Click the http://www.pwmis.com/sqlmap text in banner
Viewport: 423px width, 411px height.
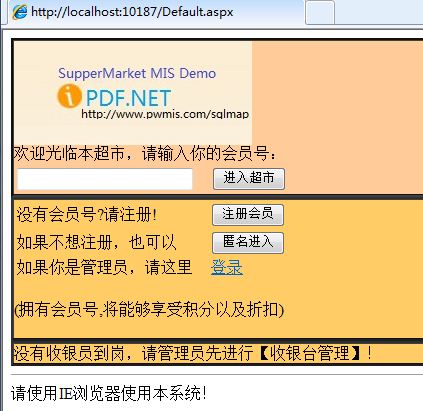pos(165,114)
